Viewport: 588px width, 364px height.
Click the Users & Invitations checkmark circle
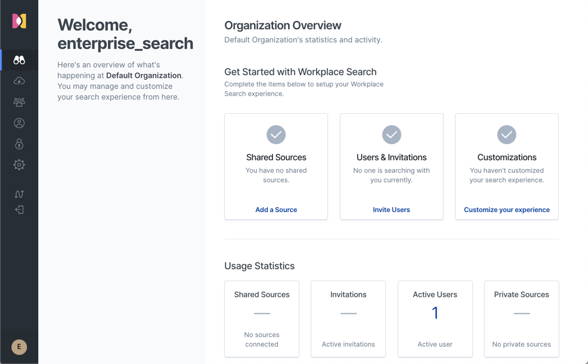coord(391,135)
